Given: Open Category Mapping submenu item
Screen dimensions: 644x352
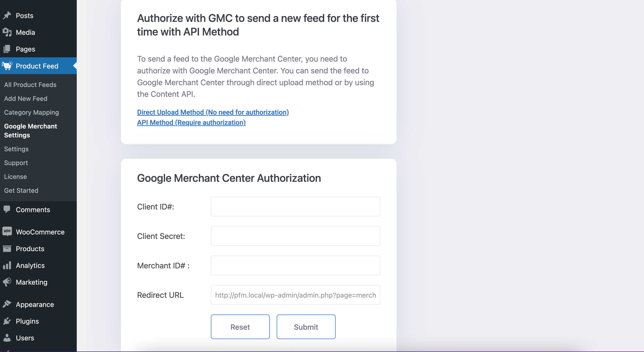Looking at the screenshot, I should [31, 112].
